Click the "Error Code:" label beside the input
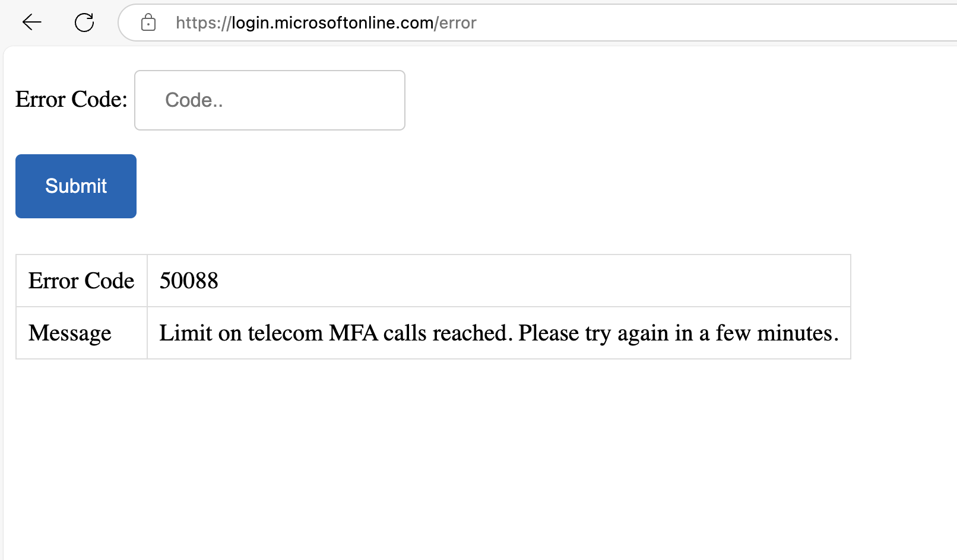The width and height of the screenshot is (957, 560). pyautogui.click(x=71, y=99)
